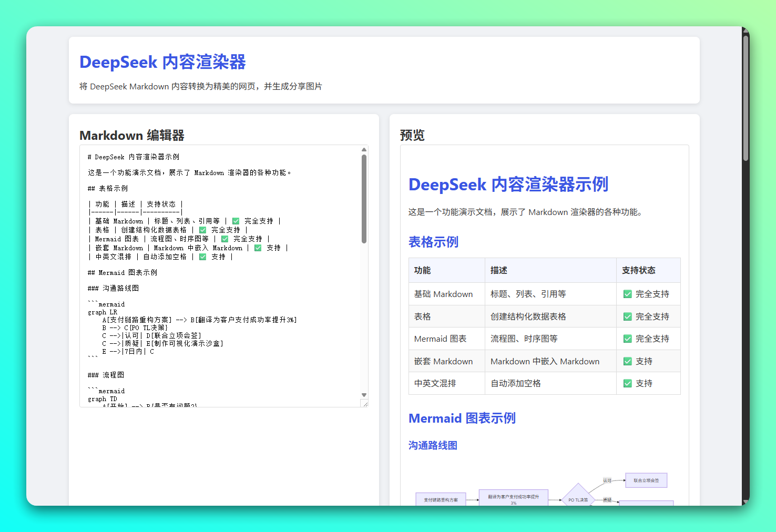Click the line '## Mermaid 图表示例' in editor
This screenshot has height=532, width=776.
click(122, 272)
